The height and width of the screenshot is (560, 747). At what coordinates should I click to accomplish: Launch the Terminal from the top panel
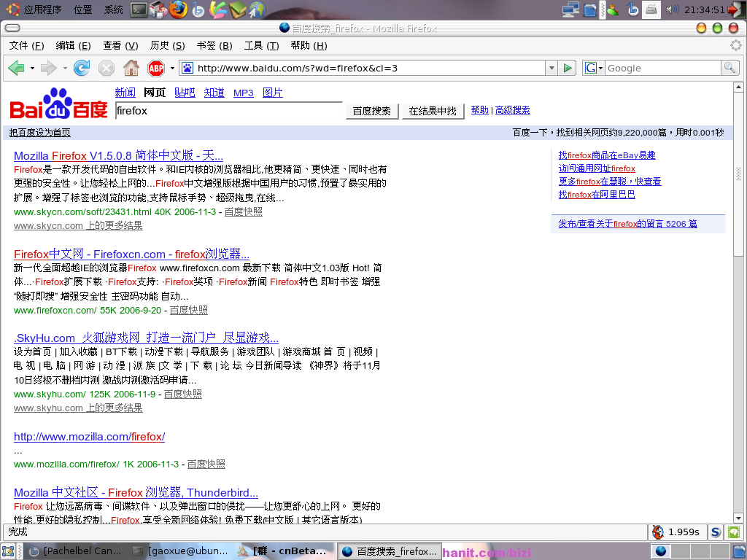[x=139, y=9]
